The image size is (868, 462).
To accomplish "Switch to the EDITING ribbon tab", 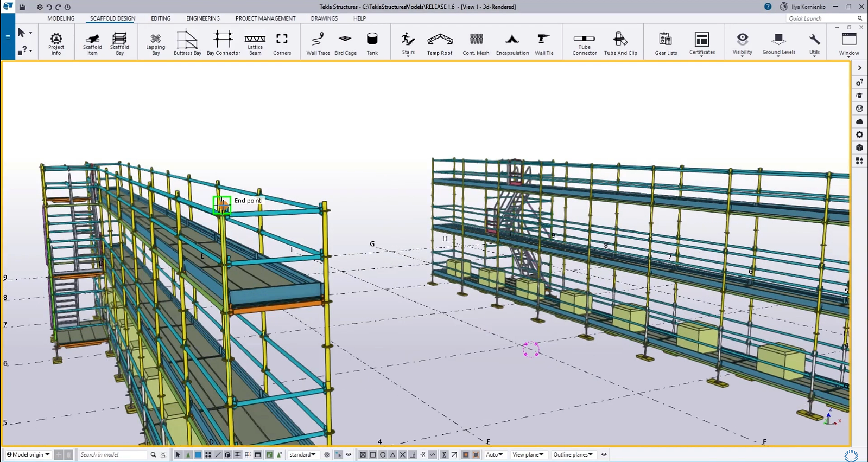I will 161,18.
